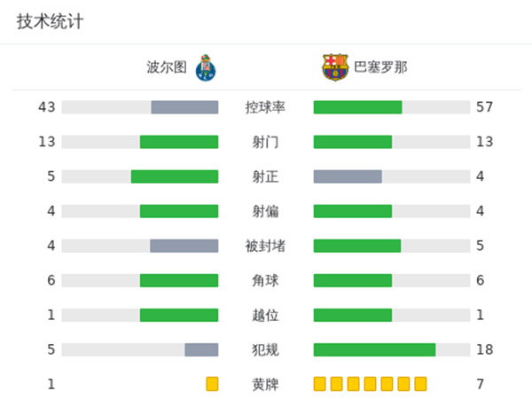Click the 角球 stat label
Viewport: 532px width, 399px height.
[265, 280]
